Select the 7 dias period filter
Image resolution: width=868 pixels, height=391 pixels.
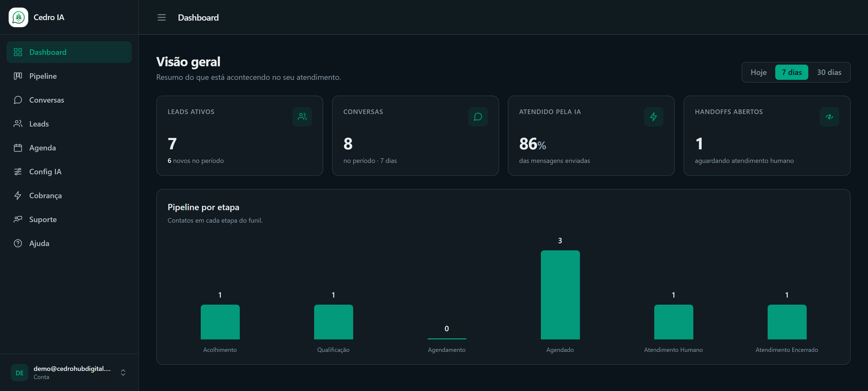click(x=791, y=72)
